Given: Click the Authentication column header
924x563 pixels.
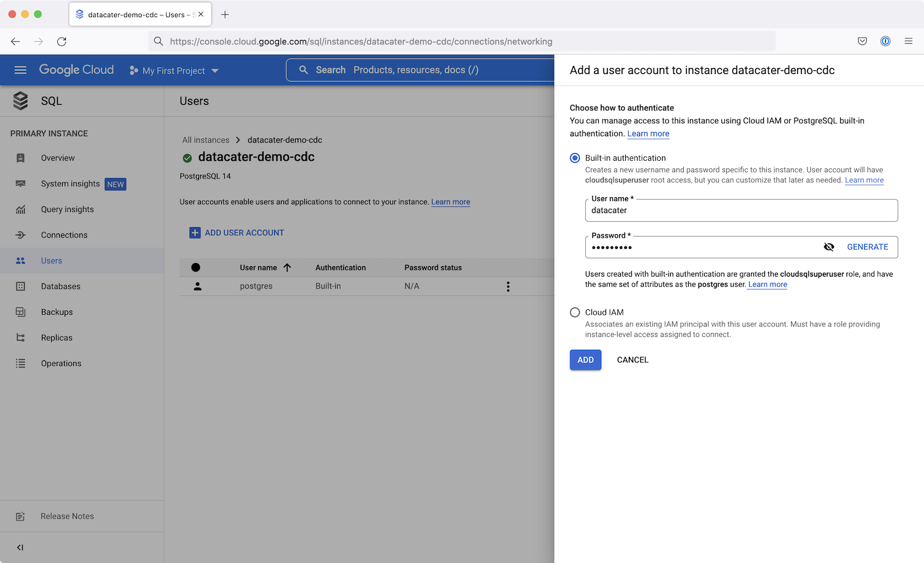Looking at the screenshot, I should click(x=341, y=267).
